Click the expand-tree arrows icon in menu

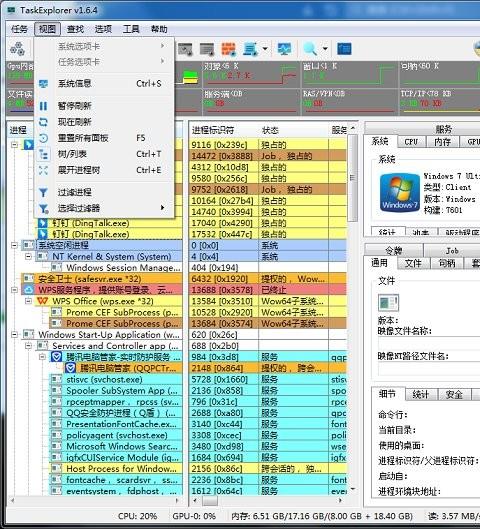43,170
